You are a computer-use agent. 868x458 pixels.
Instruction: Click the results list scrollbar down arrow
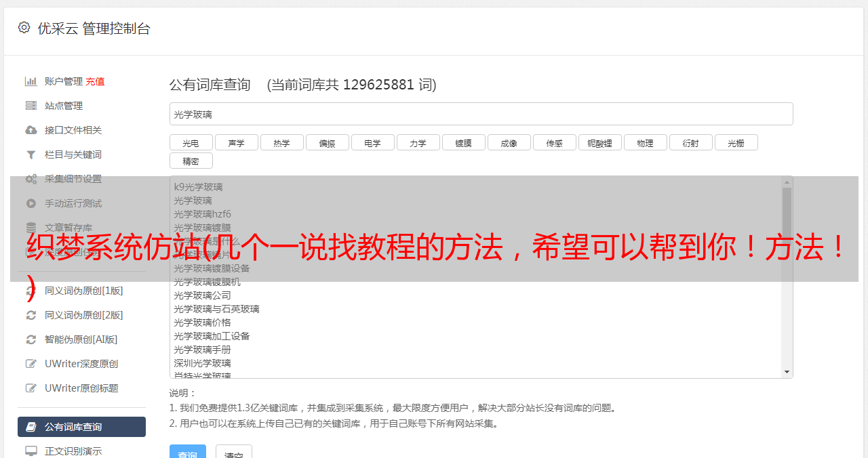click(x=787, y=372)
